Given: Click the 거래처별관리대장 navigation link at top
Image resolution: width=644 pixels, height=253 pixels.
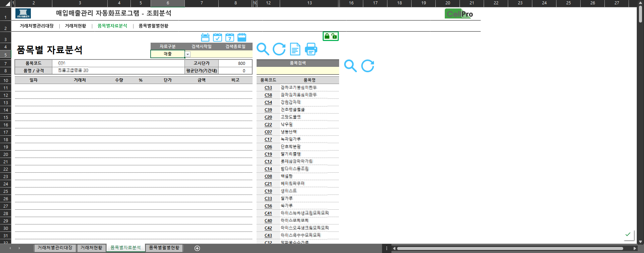Looking at the screenshot, I should 37,26.
